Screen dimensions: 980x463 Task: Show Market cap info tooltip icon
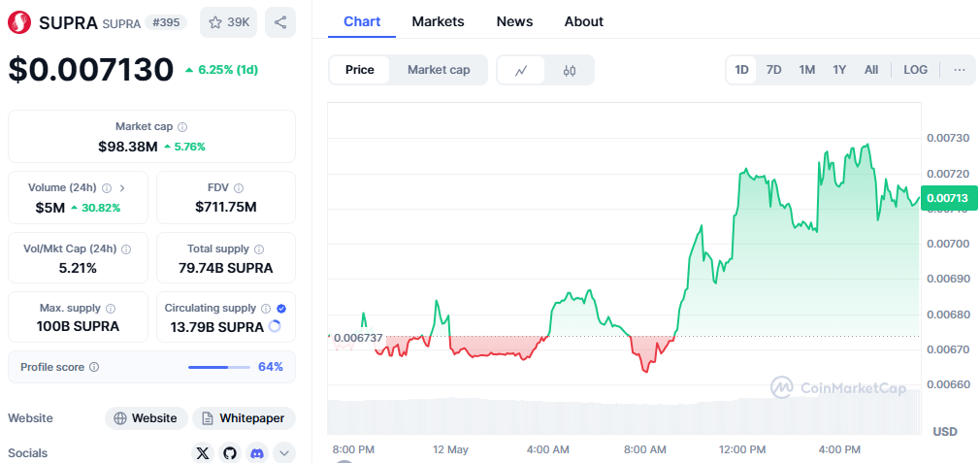(x=182, y=127)
